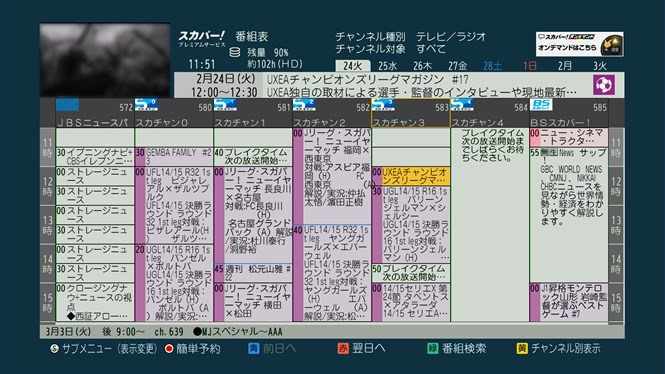Open the Sukapa On Demand banner
This screenshot has width=665, height=374.
[x=579, y=44]
